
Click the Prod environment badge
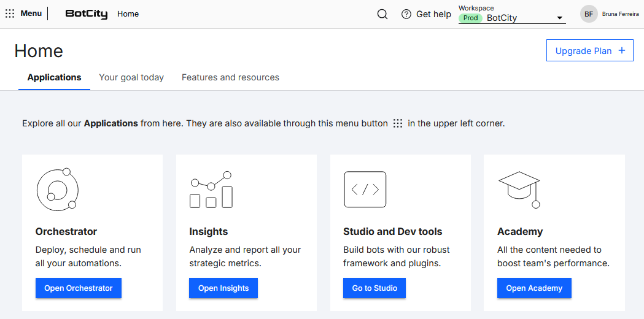pos(470,18)
